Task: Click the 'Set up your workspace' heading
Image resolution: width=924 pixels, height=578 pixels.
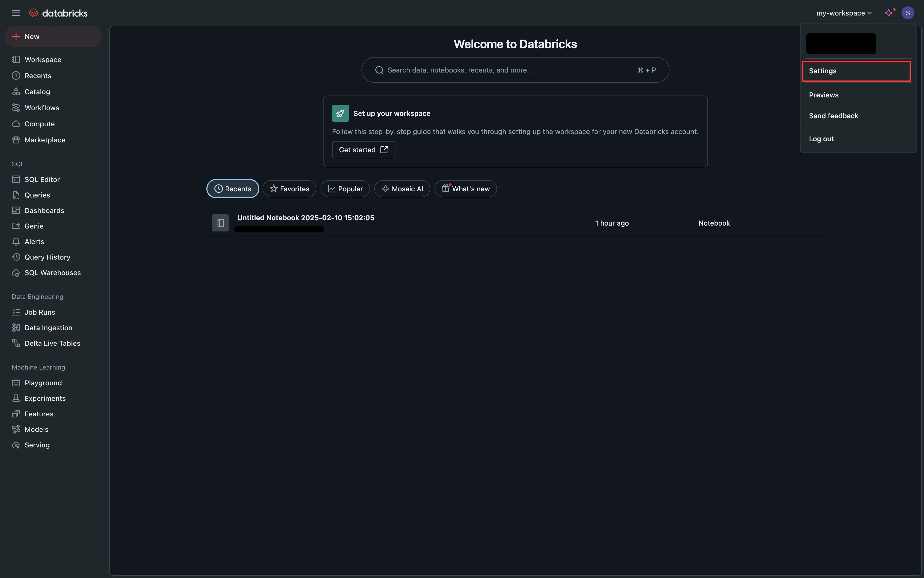Action: [392, 113]
